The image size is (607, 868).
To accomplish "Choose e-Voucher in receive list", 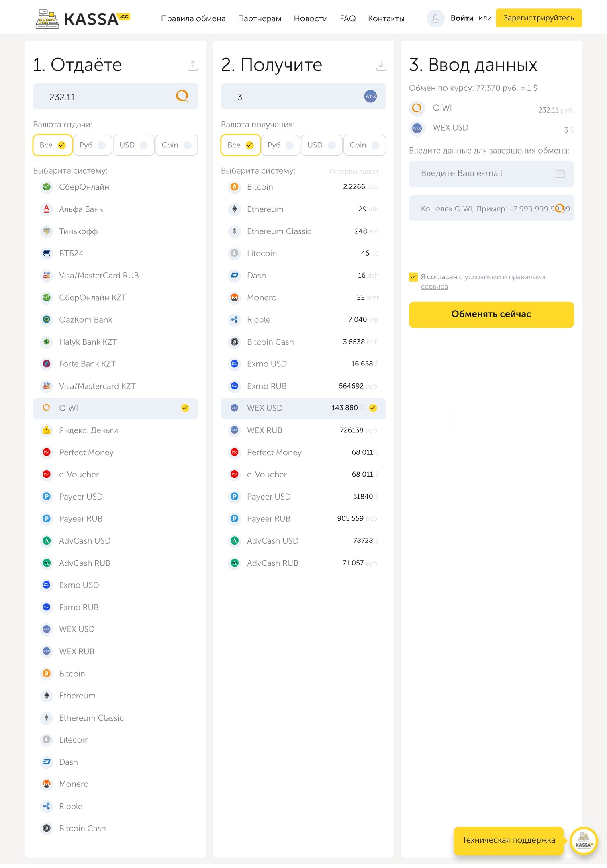I will click(x=303, y=475).
